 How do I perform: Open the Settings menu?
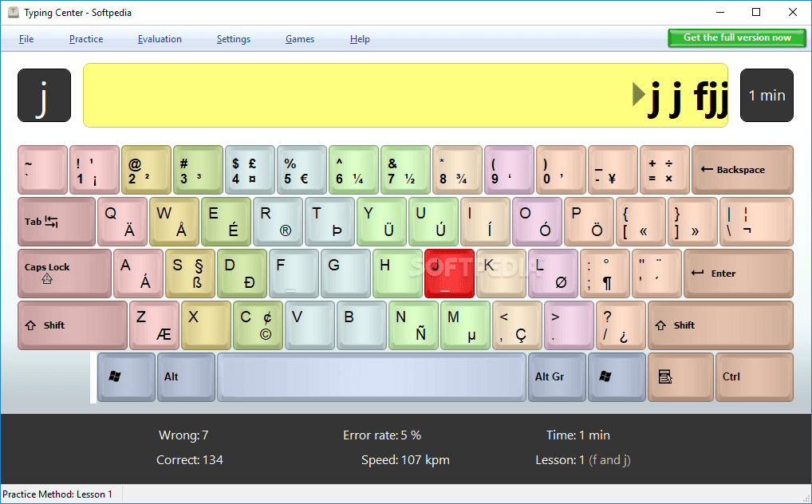tap(233, 38)
